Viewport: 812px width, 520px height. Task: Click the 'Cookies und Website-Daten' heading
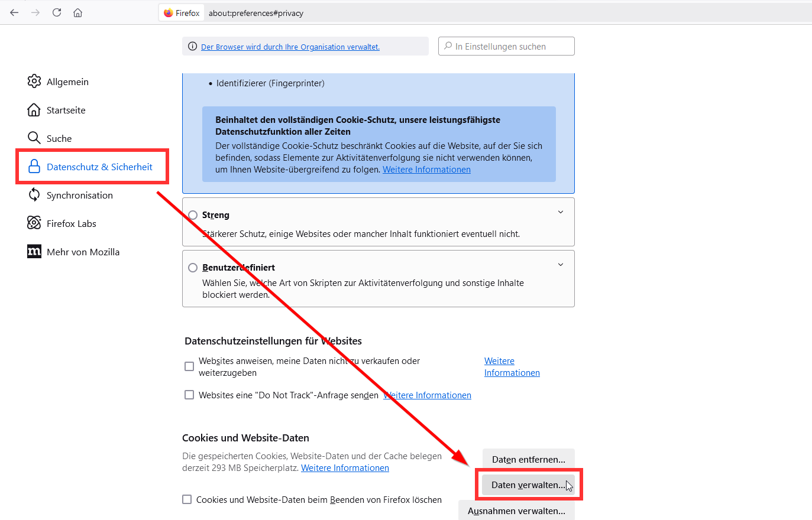[x=245, y=438]
